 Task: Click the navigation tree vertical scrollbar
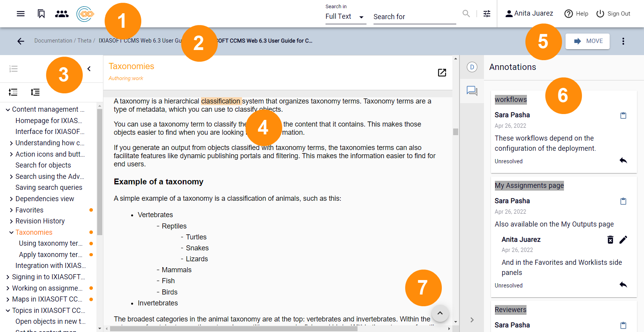coord(100,172)
